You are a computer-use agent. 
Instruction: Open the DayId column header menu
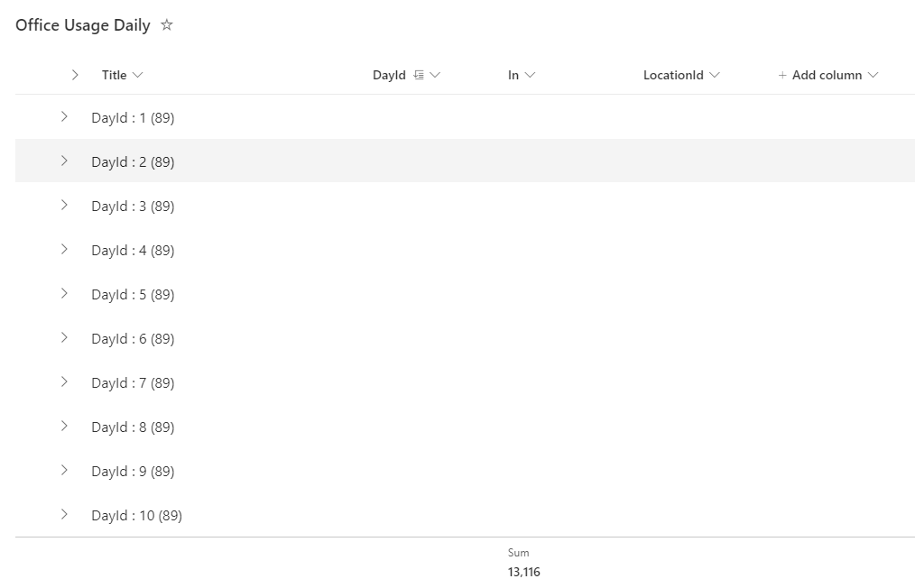click(436, 76)
